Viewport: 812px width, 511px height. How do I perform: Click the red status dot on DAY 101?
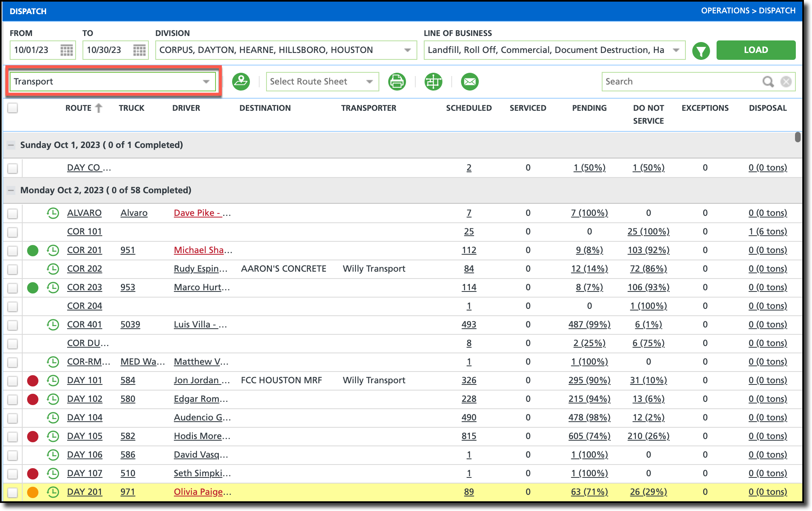click(33, 380)
